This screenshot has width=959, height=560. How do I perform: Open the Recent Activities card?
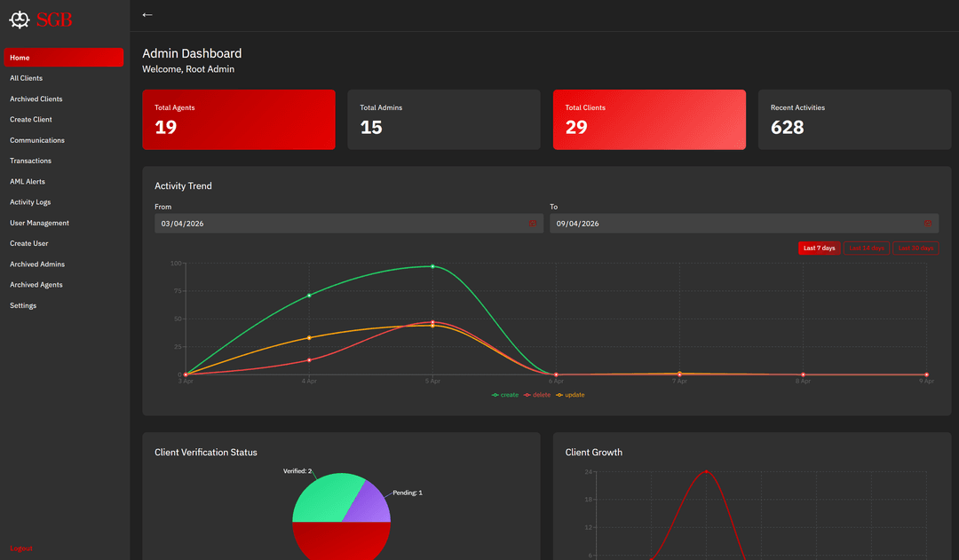[854, 120]
